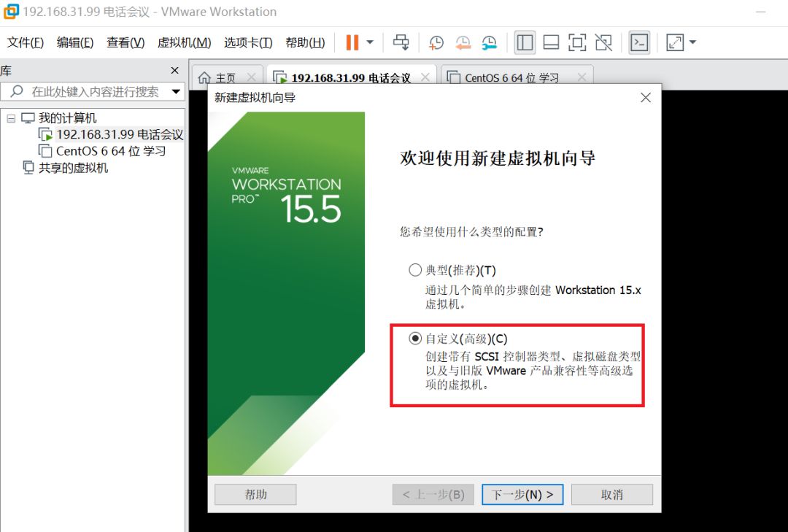Image resolution: width=788 pixels, height=532 pixels.
Task: Open the stretch display dropdown arrow
Action: [x=692, y=42]
